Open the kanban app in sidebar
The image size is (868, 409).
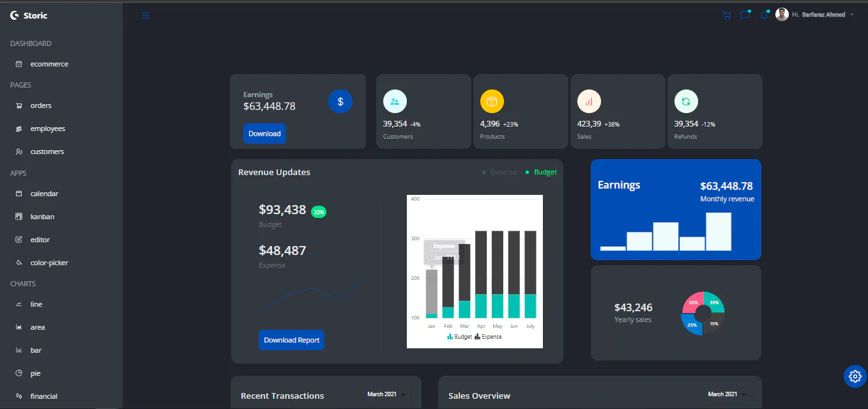click(x=42, y=217)
